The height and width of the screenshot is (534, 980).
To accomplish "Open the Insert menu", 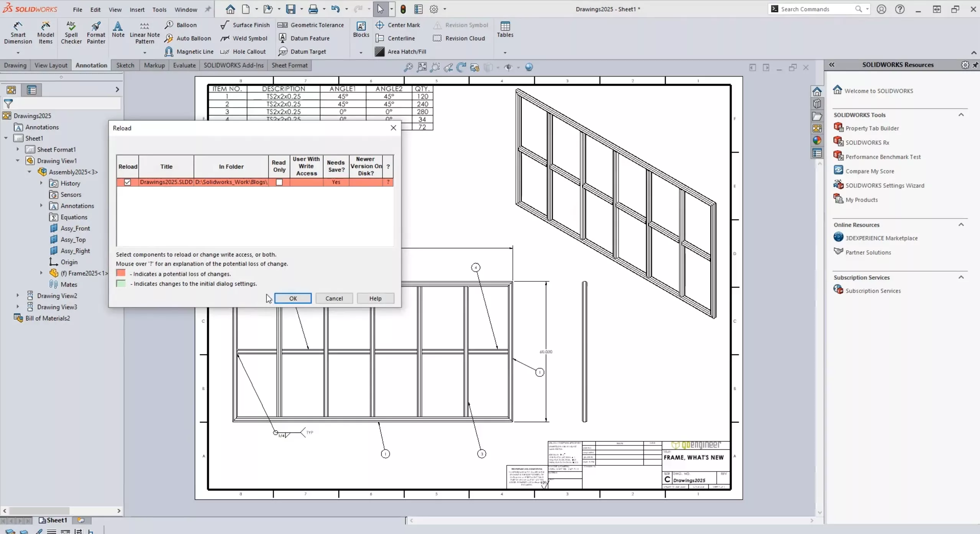I will pos(137,10).
